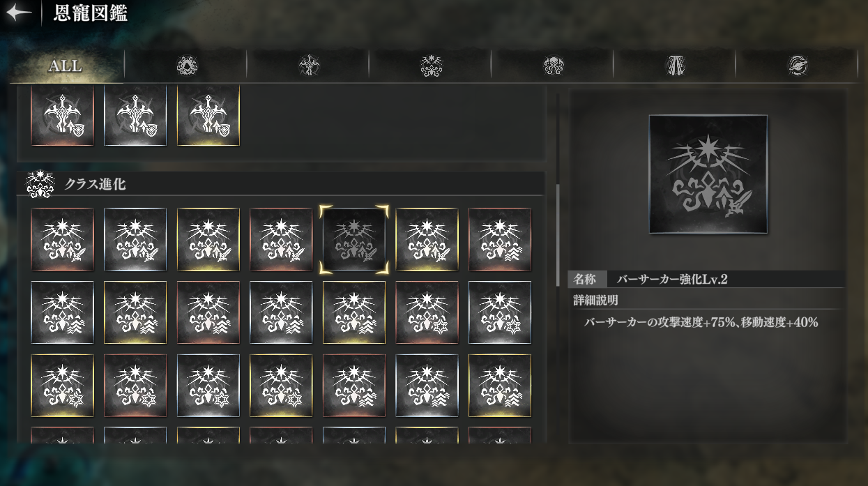Go back using the arrow beside 恩寵図鑑
This screenshot has width=868, height=486.
point(19,13)
